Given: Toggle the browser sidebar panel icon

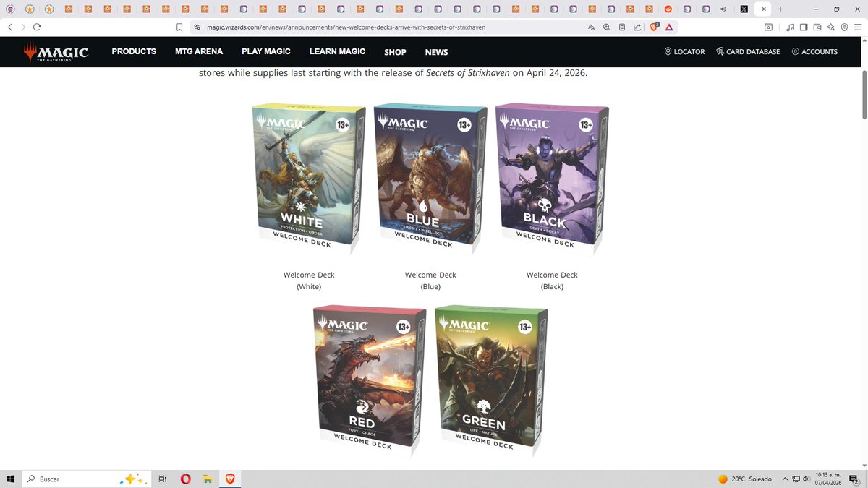Looking at the screenshot, I should pyautogui.click(x=804, y=27).
